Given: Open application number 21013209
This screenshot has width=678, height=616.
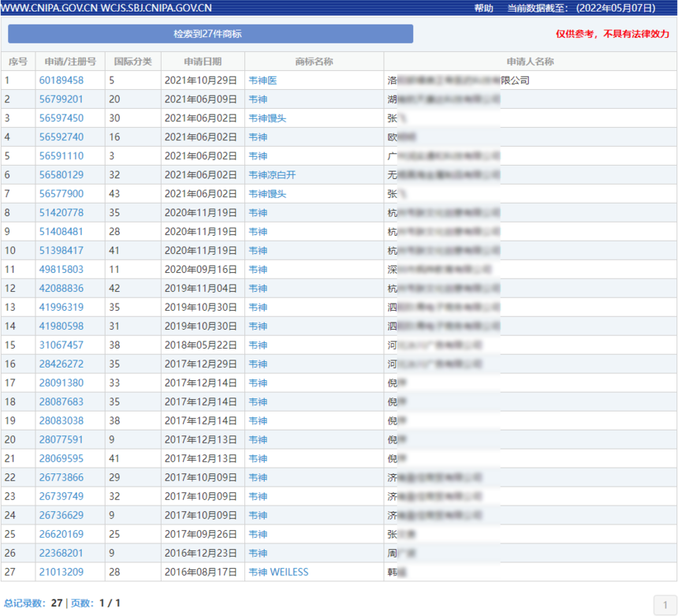Looking at the screenshot, I should 61,572.
